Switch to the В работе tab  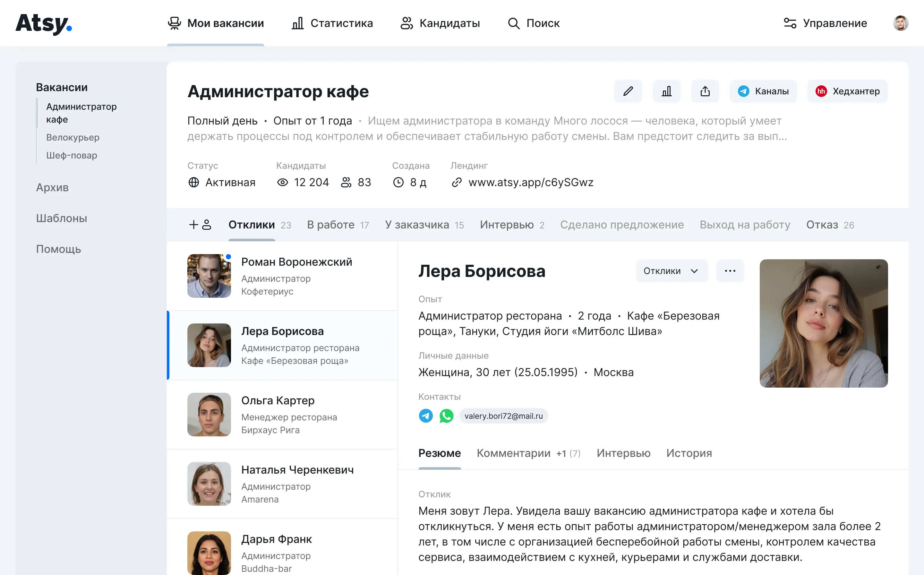coord(337,225)
